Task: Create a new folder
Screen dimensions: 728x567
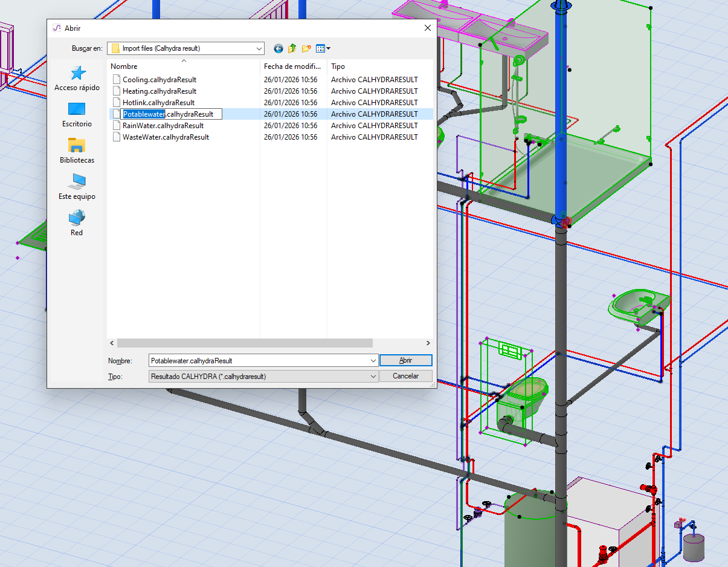Action: coord(306,48)
